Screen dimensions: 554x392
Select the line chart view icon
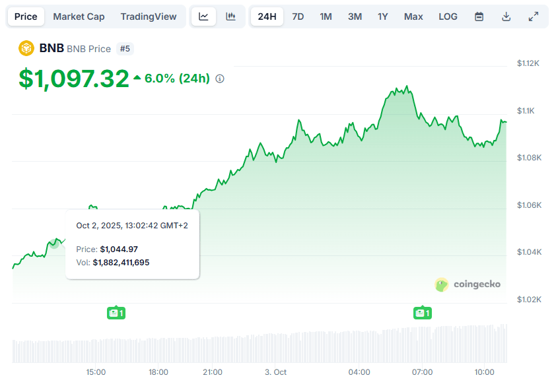point(203,16)
